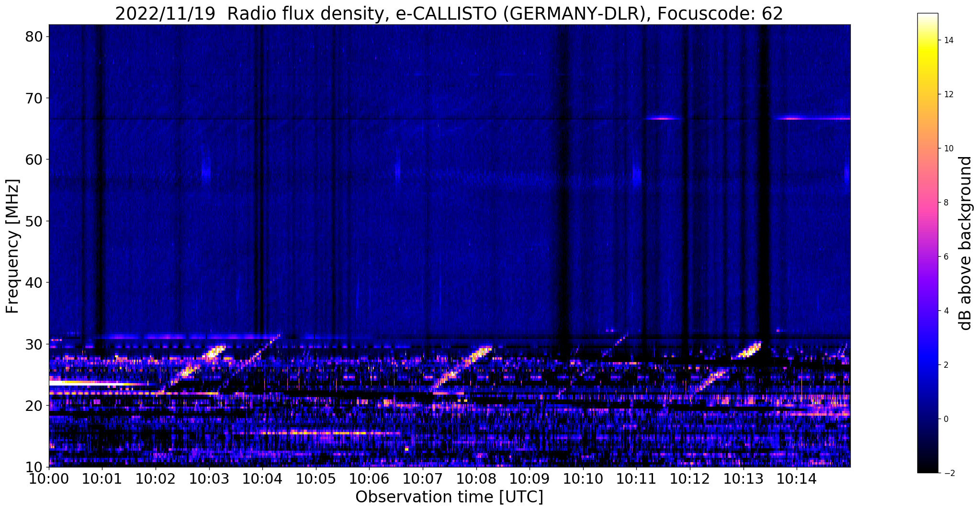Click the y-axis tick label 50
The image size is (980, 511).
coord(35,221)
